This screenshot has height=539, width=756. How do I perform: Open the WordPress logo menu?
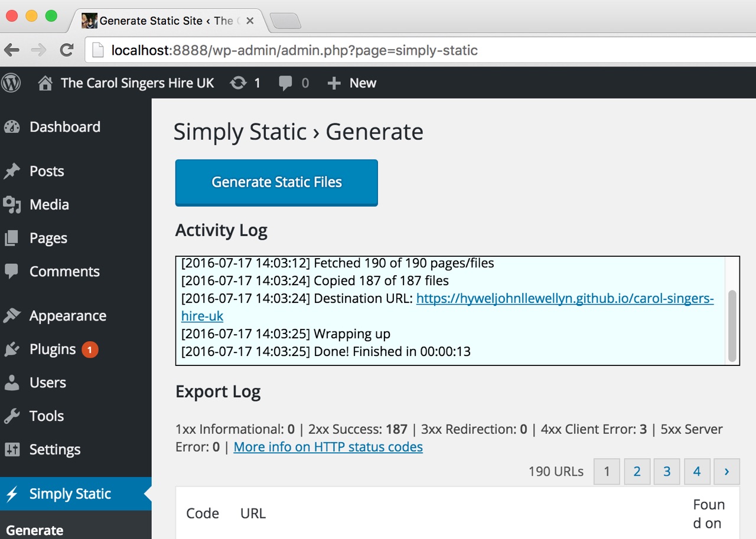pos(11,83)
